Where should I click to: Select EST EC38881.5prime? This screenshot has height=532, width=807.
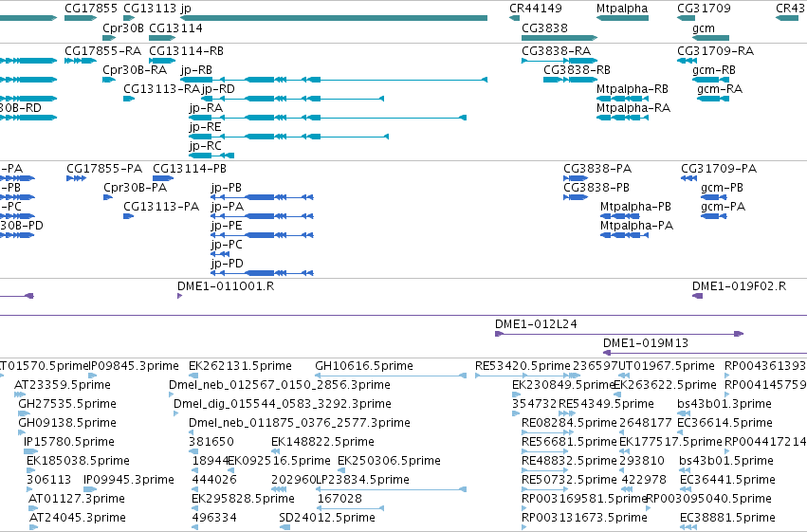tap(688, 527)
